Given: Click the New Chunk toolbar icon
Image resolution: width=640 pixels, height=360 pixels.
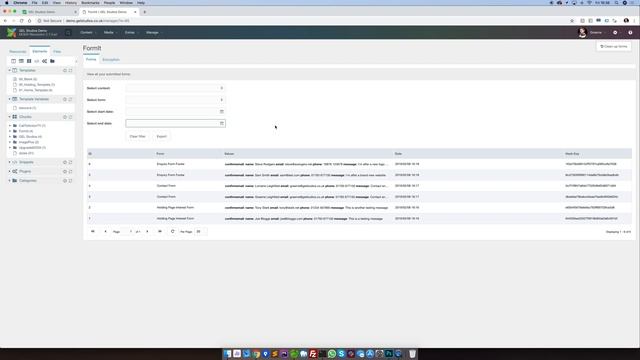Looking at the screenshot, I should coord(29,61).
